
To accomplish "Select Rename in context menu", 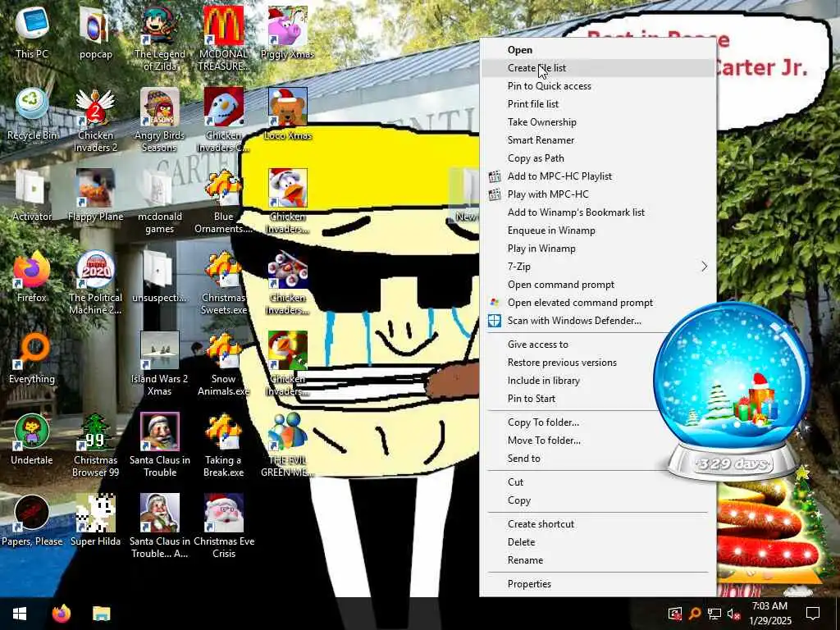I will (x=598, y=560).
